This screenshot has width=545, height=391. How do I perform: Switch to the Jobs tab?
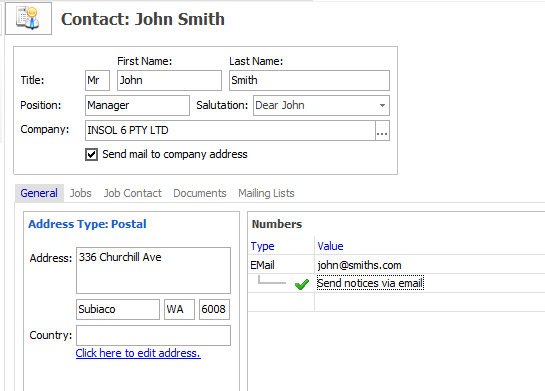point(81,193)
